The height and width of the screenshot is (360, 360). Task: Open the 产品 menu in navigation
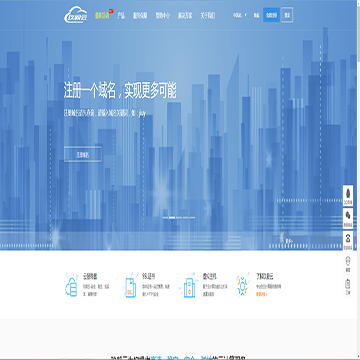(121, 15)
